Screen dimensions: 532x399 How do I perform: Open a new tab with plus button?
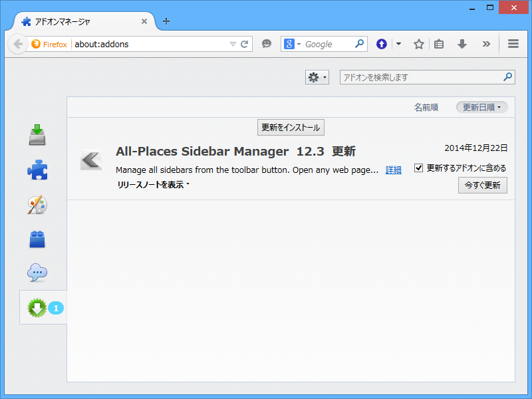tap(166, 21)
